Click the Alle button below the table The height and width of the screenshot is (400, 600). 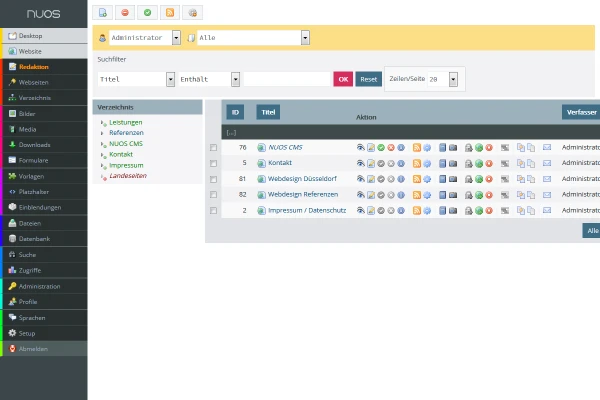point(592,231)
